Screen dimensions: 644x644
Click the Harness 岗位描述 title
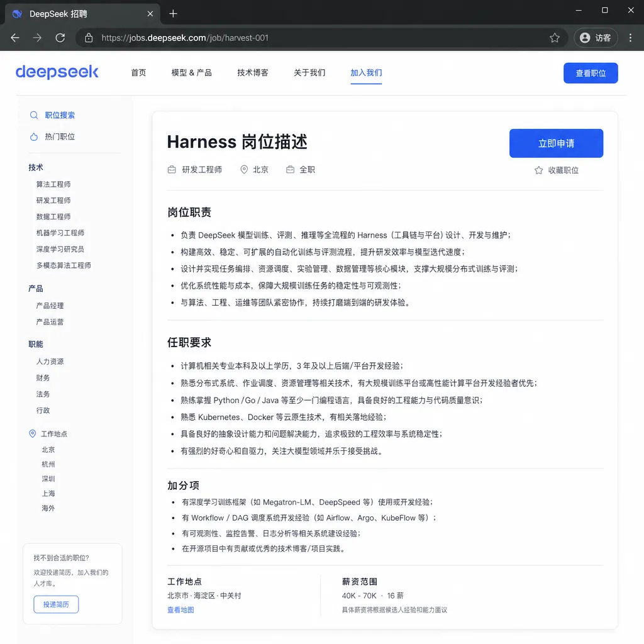[237, 142]
